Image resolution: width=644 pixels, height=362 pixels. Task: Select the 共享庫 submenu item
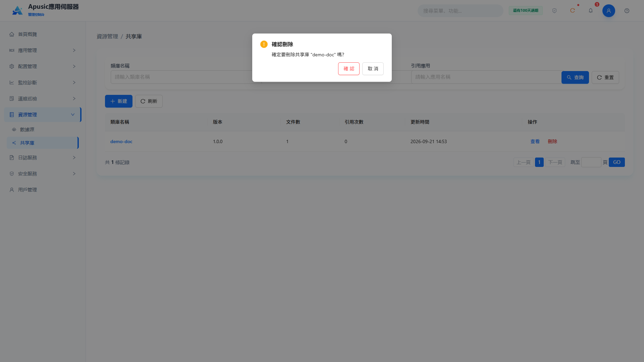[43, 143]
